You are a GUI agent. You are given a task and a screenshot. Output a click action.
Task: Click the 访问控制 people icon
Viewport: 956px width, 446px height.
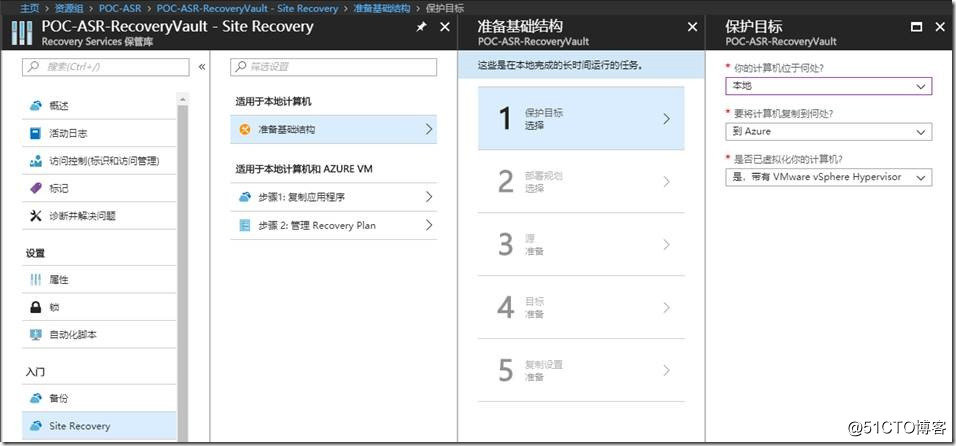click(36, 161)
